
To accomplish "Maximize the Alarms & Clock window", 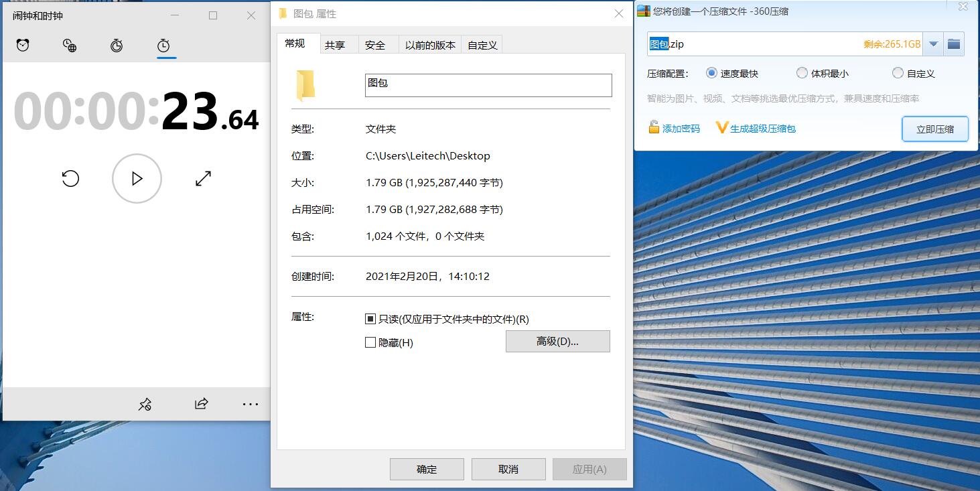I will [x=213, y=15].
